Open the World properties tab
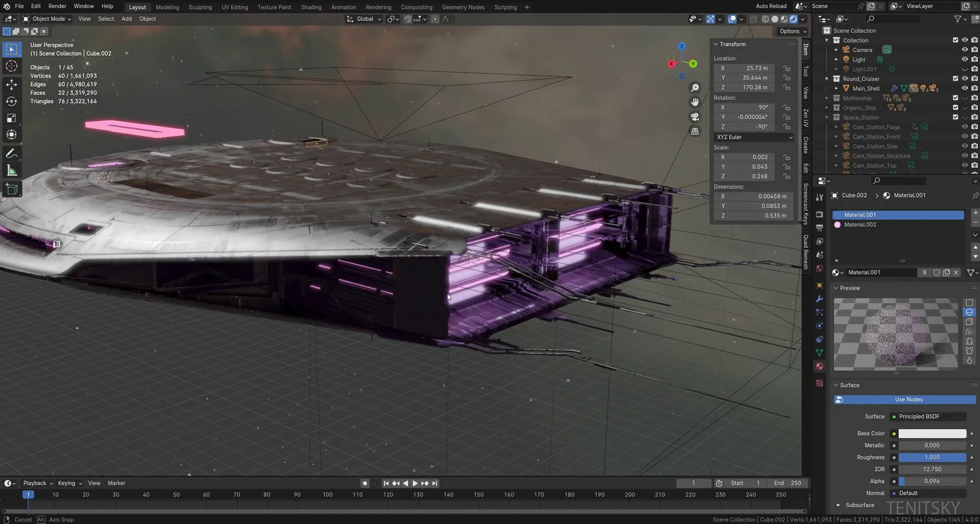The width and height of the screenshot is (980, 524). coord(820,268)
